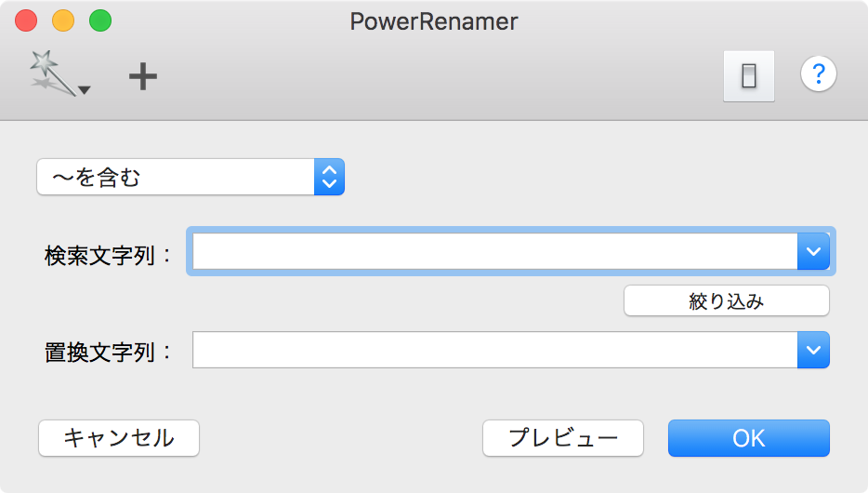868x493 pixels.
Task: Expand the 検索文字列 history dropdown arrow
Action: coord(813,251)
